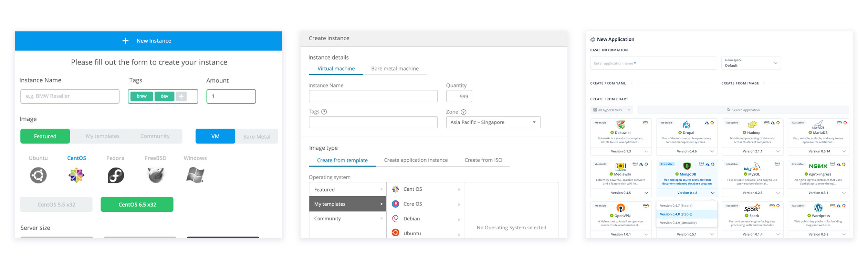The width and height of the screenshot is (868, 269).
Task: Select Cent OS icon in operating system list
Action: tap(396, 189)
